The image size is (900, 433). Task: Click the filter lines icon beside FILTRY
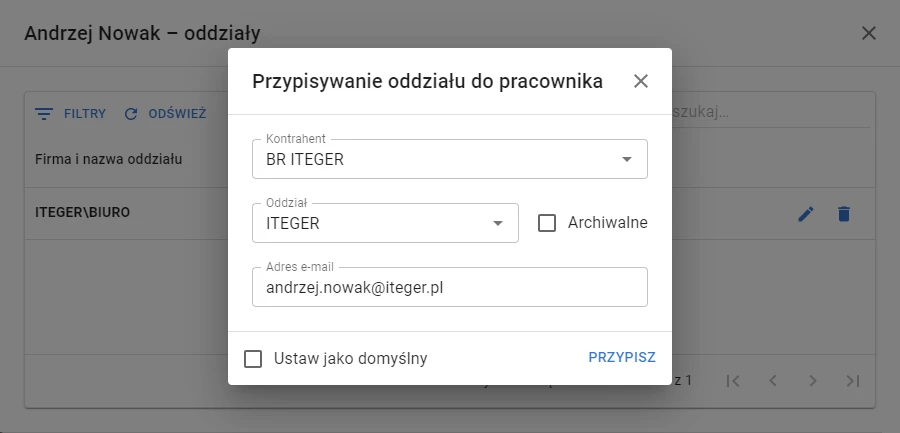tap(43, 114)
